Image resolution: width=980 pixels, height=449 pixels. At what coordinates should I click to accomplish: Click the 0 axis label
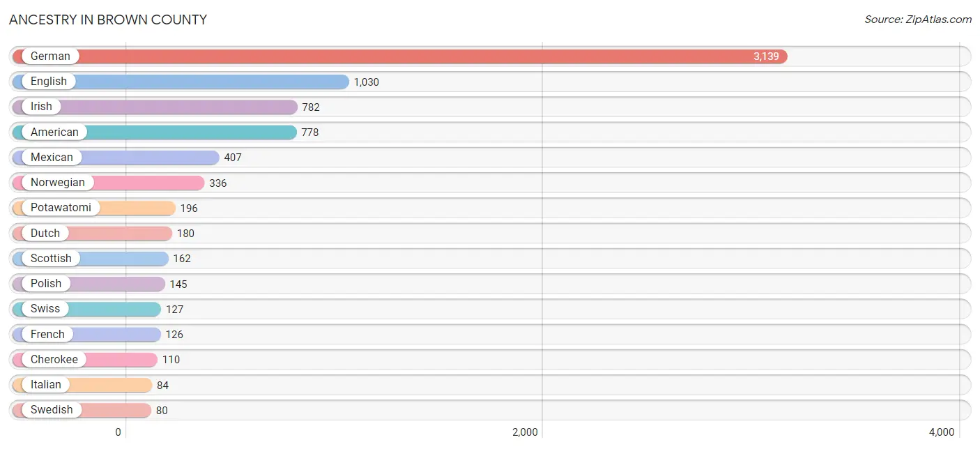[x=118, y=432]
